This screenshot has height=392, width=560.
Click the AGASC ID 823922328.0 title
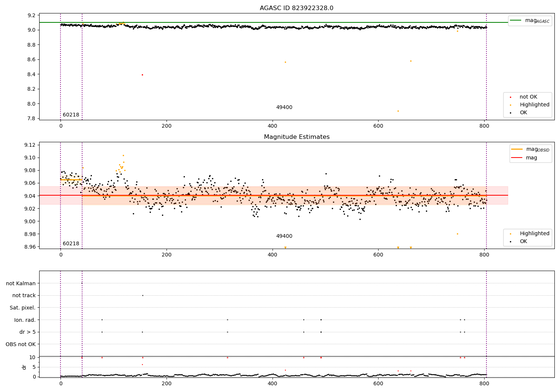(x=297, y=8)
